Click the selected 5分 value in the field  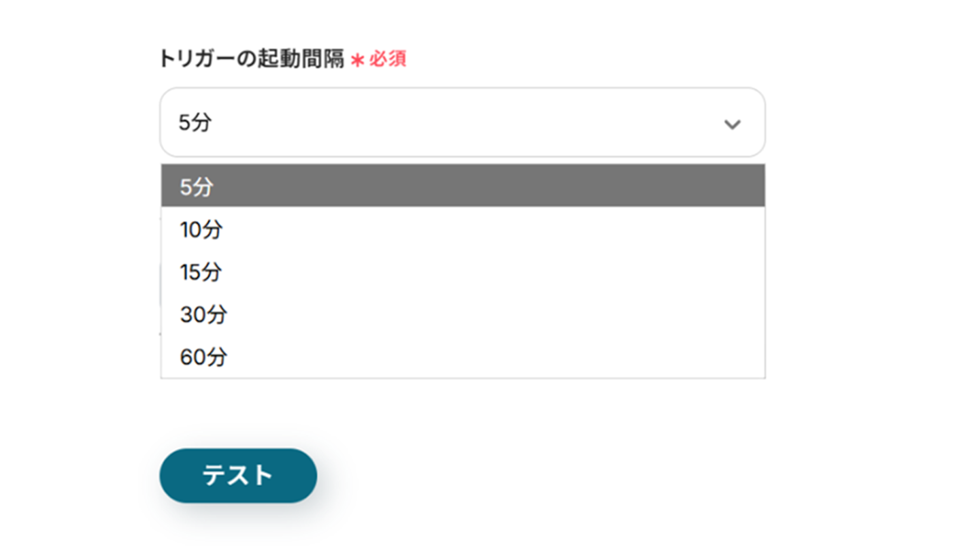tap(195, 123)
